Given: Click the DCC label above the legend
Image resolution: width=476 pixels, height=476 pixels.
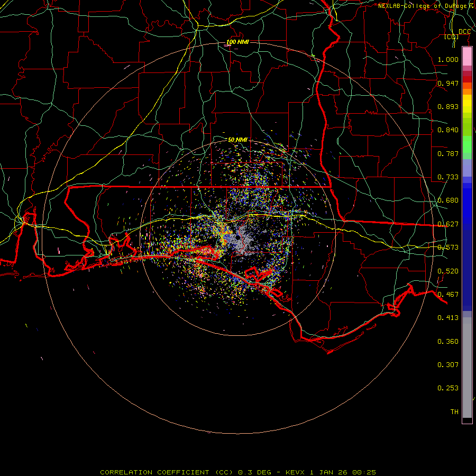Looking at the screenshot, I should coord(464,32).
